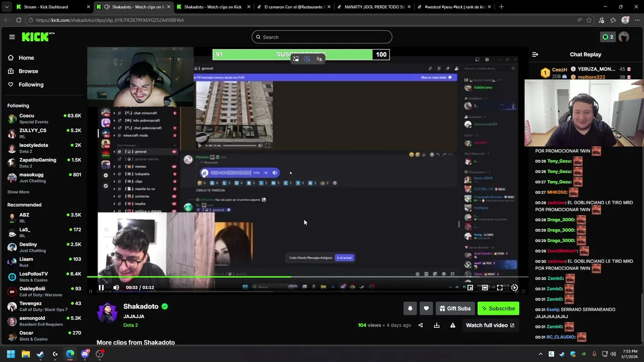This screenshot has height=362, width=644.
Task: Add page to browser favorites star
Action: click(x=589, y=20)
